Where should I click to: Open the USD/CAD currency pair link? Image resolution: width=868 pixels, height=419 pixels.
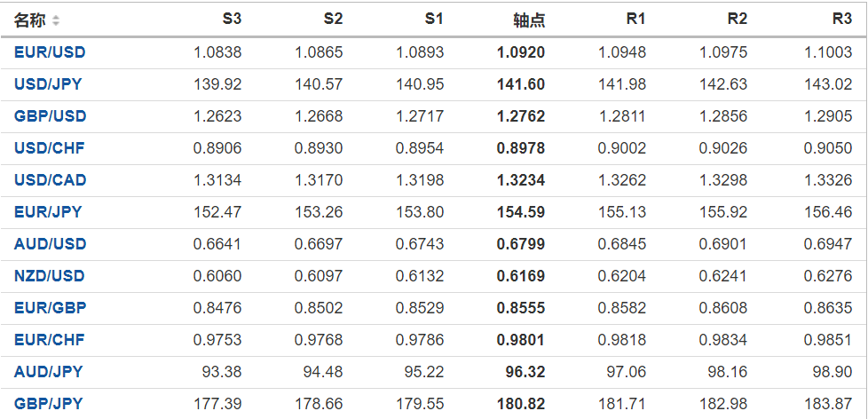click(x=51, y=180)
